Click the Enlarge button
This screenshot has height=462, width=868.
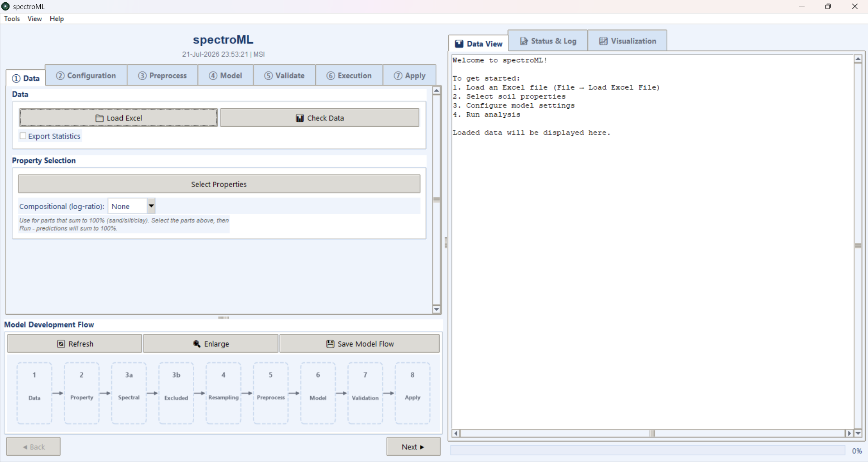click(211, 344)
